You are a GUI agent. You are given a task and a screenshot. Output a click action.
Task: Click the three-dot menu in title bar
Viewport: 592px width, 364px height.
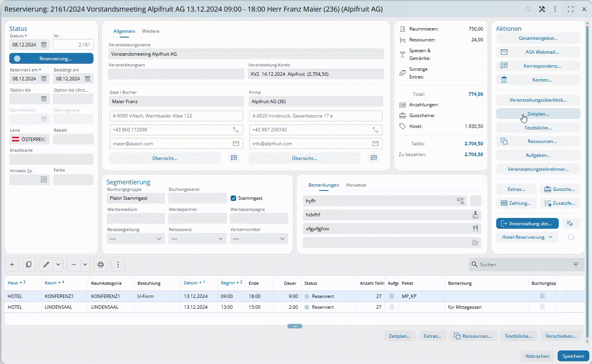click(555, 9)
